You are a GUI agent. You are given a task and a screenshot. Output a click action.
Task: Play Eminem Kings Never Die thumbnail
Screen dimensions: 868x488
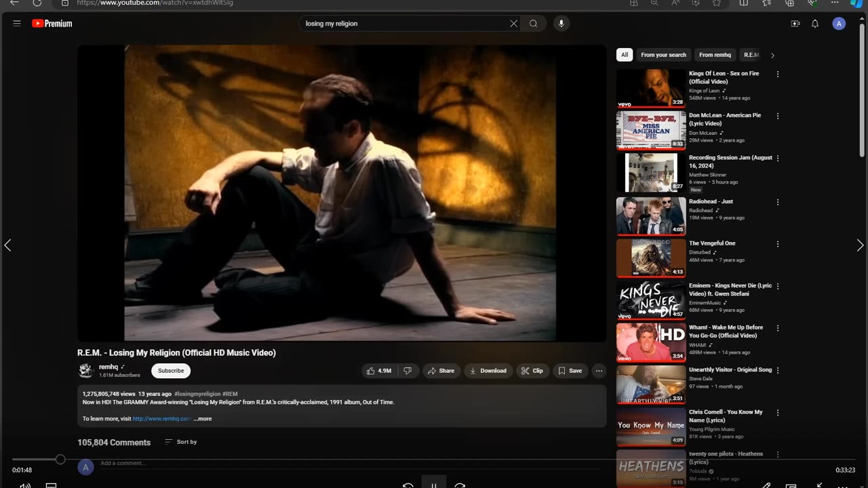click(x=651, y=300)
